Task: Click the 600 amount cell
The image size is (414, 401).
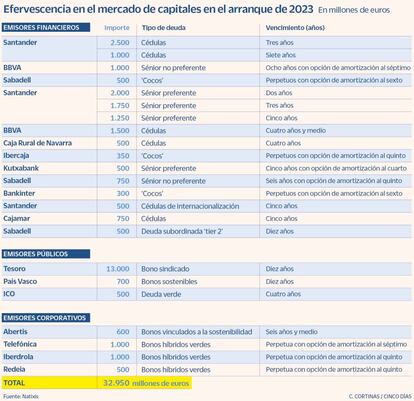Action: tap(123, 332)
